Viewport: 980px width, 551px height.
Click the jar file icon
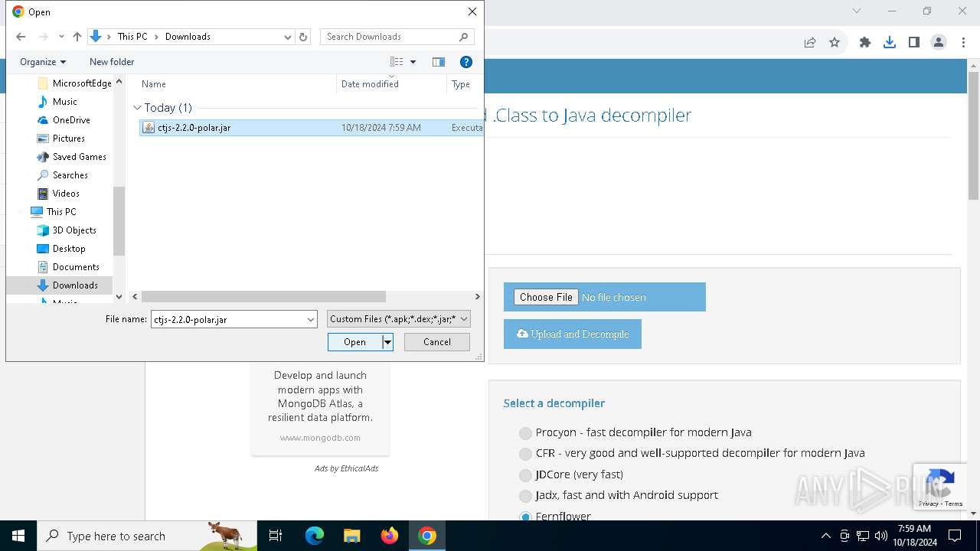tap(149, 128)
